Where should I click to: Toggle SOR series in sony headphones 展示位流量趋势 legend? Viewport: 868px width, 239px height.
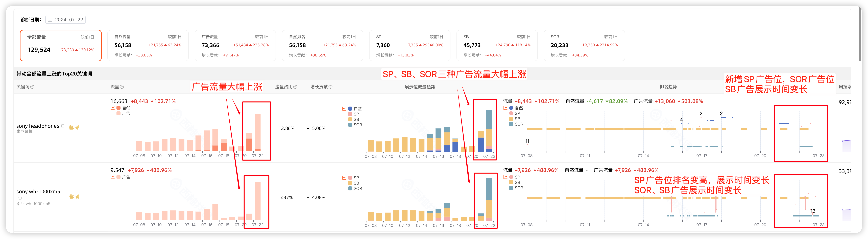pos(355,125)
